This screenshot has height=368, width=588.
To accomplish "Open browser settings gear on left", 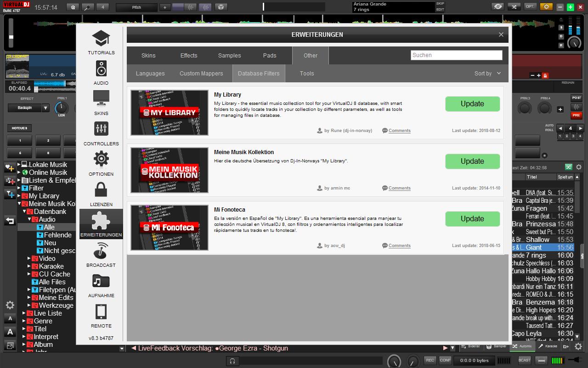I will [10, 305].
